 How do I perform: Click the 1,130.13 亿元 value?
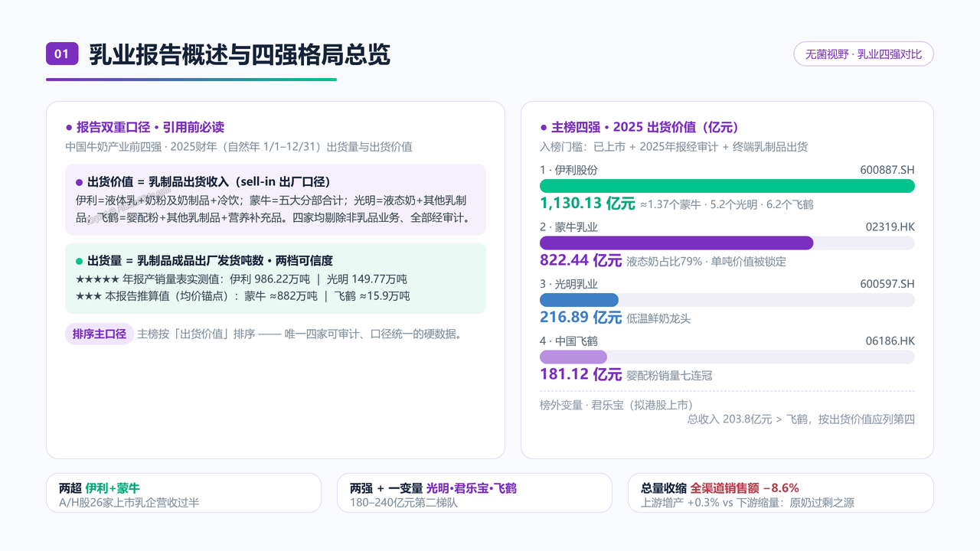click(x=587, y=204)
